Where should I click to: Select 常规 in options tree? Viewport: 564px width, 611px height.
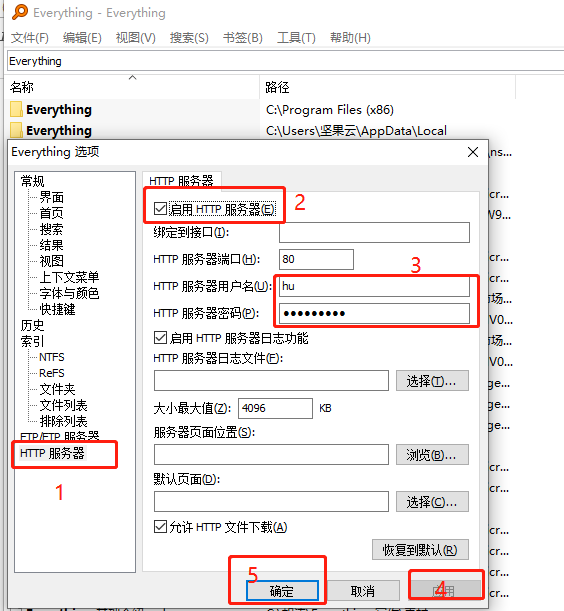click(32, 181)
